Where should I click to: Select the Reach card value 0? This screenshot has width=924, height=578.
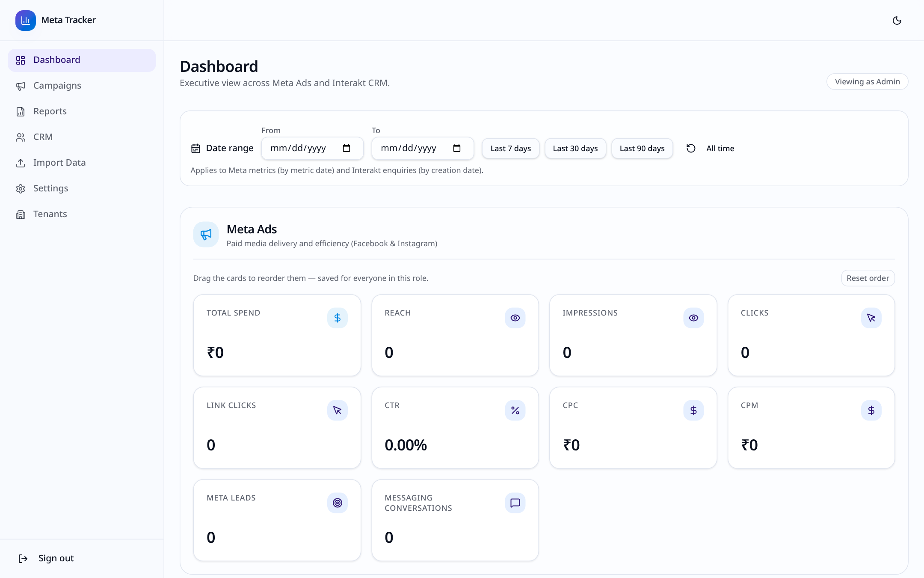pos(389,353)
